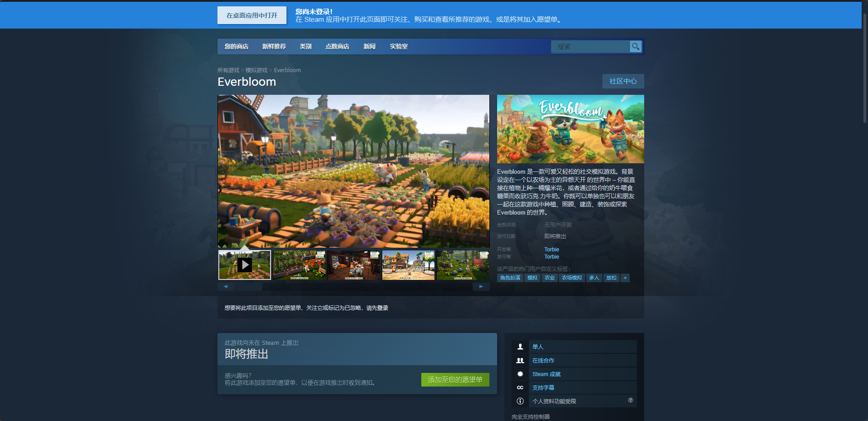Click 无用户评测 review text

[558, 225]
